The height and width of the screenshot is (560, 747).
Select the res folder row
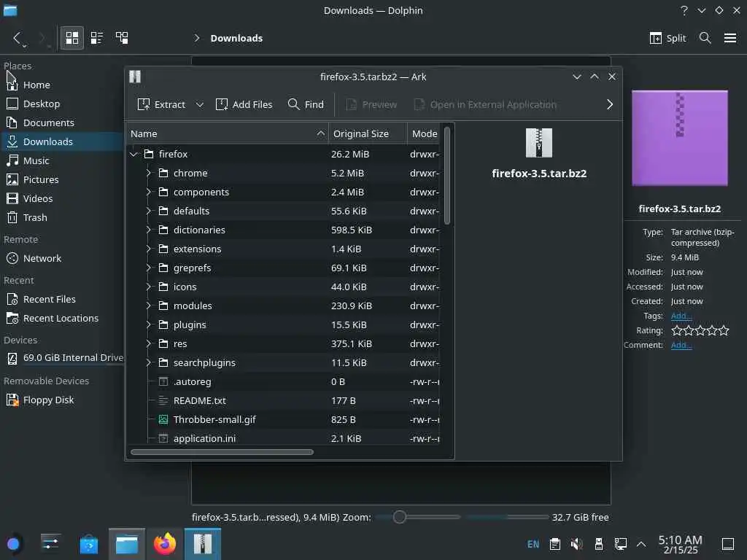click(284, 344)
